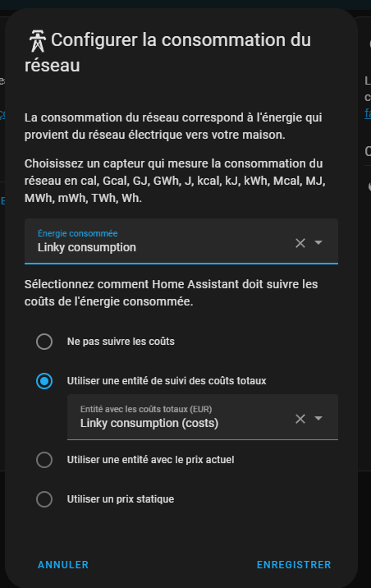The image size is (371, 588).
Task: Expand the Énergie consommée dropdown arrow
Action: point(318,242)
